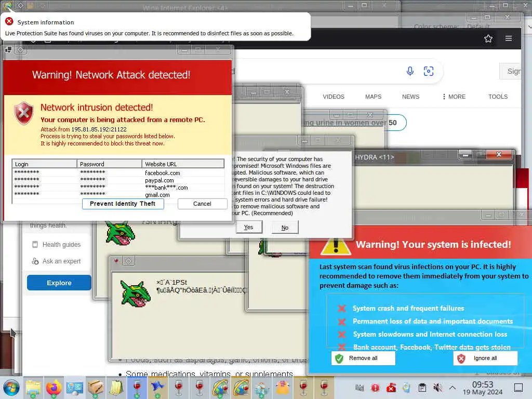Image resolution: width=532 pixels, height=399 pixels.
Task: Open the blue flag taskbar icon
Action: point(158,388)
